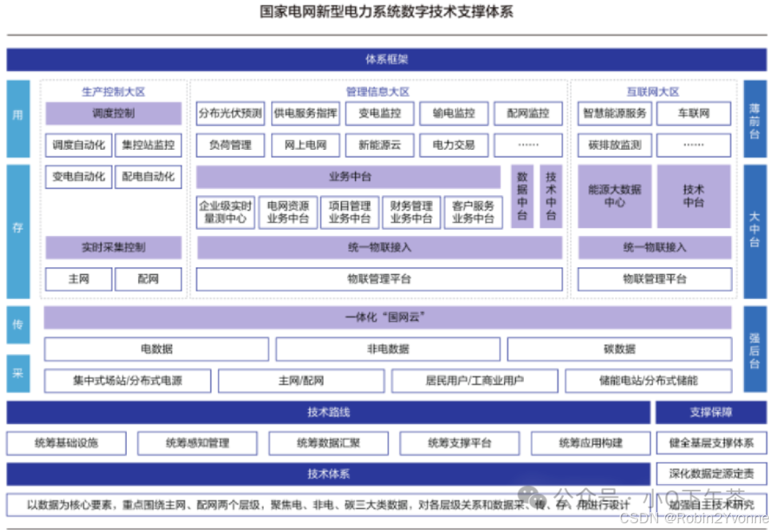Select the vertical 技术中台 block beside 数据中台
The image size is (772, 532).
tap(551, 196)
